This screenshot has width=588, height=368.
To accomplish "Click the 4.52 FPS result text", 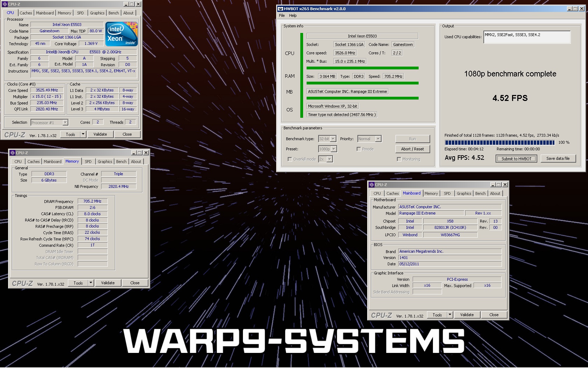I will (510, 98).
